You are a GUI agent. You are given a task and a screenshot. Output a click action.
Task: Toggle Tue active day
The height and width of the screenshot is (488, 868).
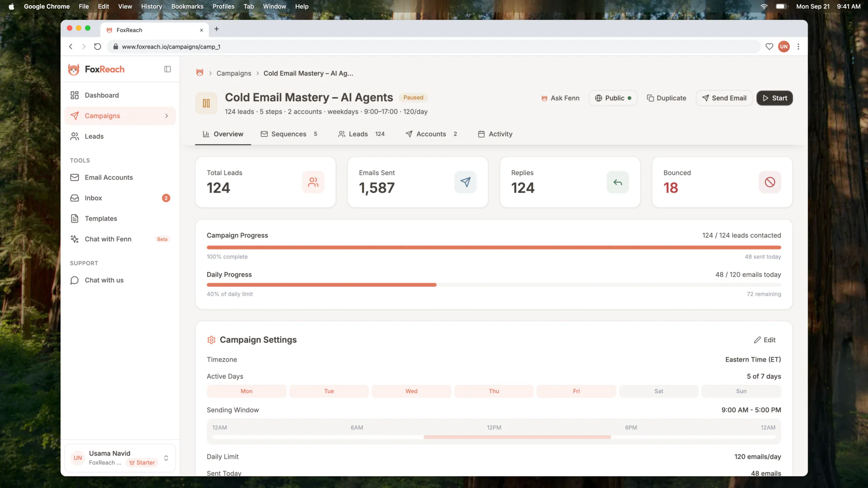point(329,391)
